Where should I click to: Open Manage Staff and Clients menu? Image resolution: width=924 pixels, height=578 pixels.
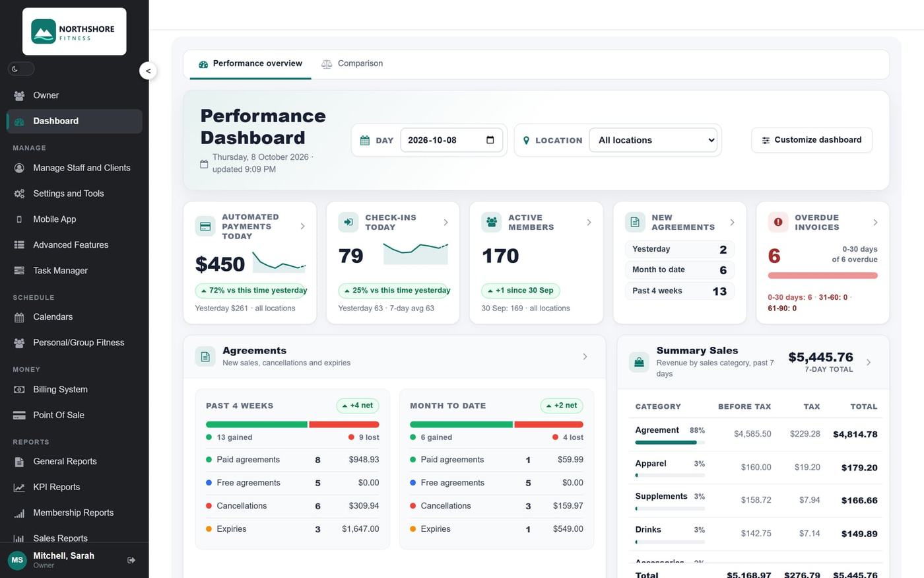(75, 168)
